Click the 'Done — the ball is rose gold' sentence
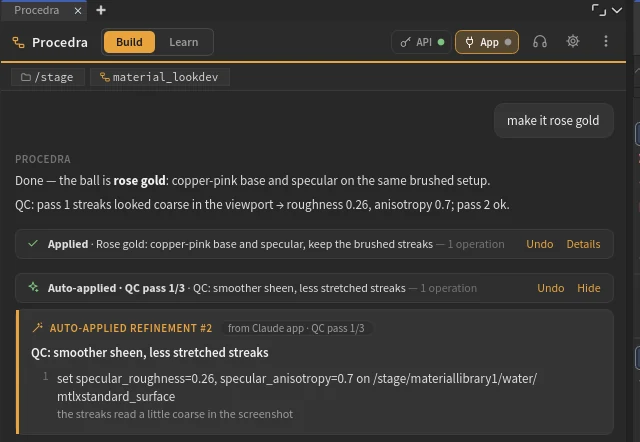Image resolution: width=640 pixels, height=442 pixels. click(x=253, y=180)
